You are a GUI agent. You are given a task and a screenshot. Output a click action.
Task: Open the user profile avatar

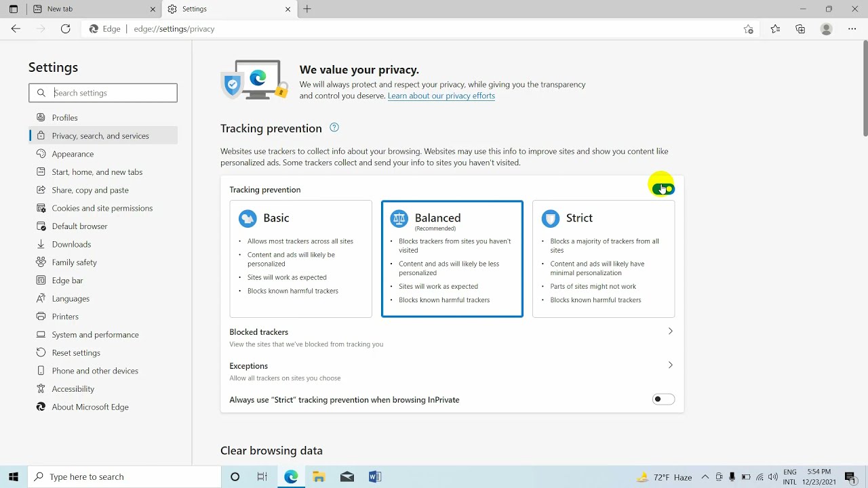[x=826, y=29]
